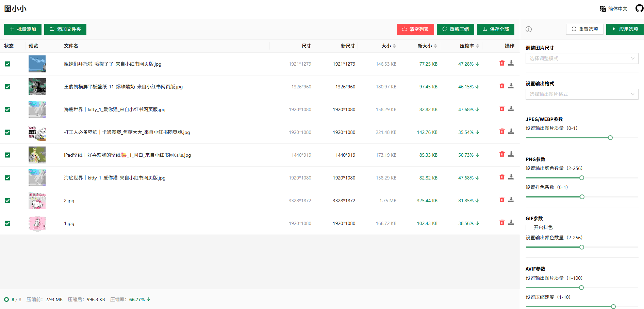Delete the IPad壁纸 image row

click(502, 154)
